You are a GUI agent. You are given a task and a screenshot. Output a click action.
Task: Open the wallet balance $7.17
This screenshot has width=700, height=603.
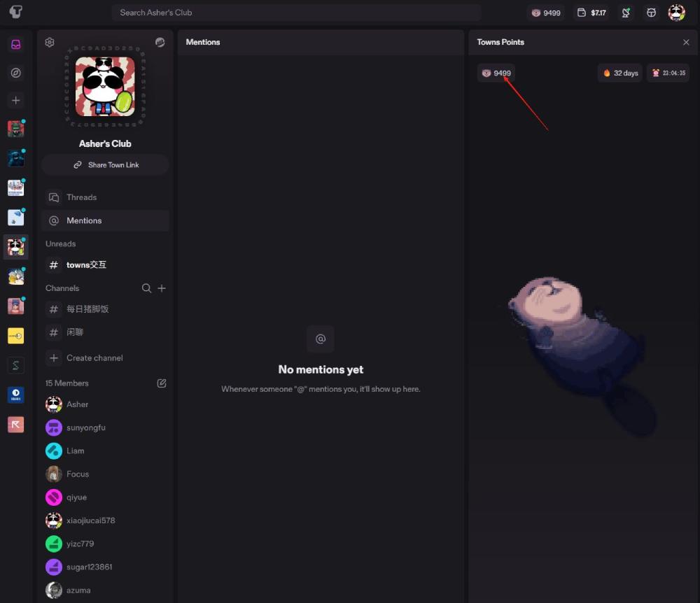591,13
